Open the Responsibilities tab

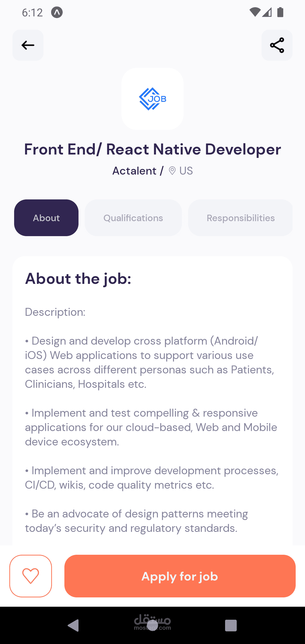[x=240, y=217]
